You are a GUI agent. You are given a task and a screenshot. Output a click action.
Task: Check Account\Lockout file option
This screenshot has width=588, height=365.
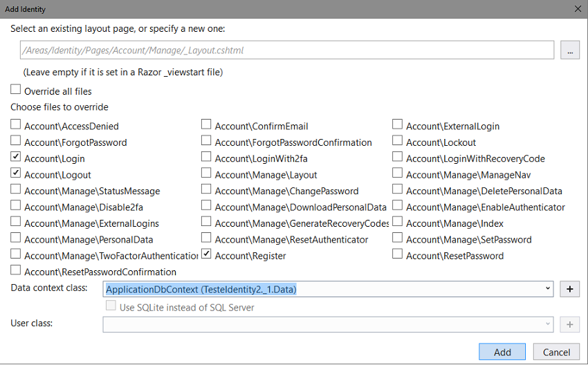(x=397, y=142)
